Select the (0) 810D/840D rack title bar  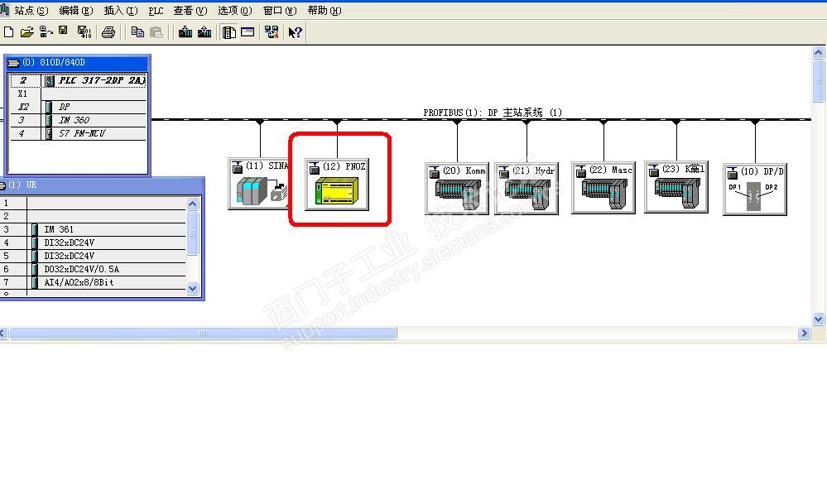(x=78, y=62)
